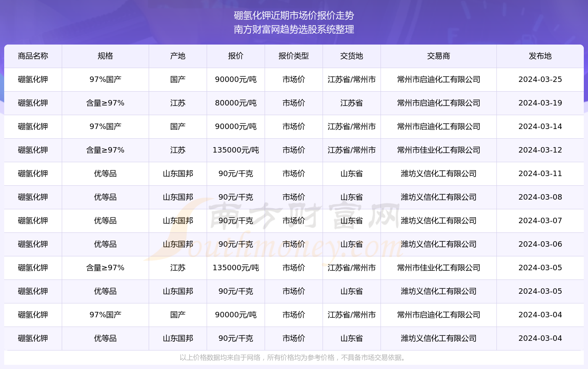
Task: Click the date 2024-03-19
Action: tap(540, 103)
